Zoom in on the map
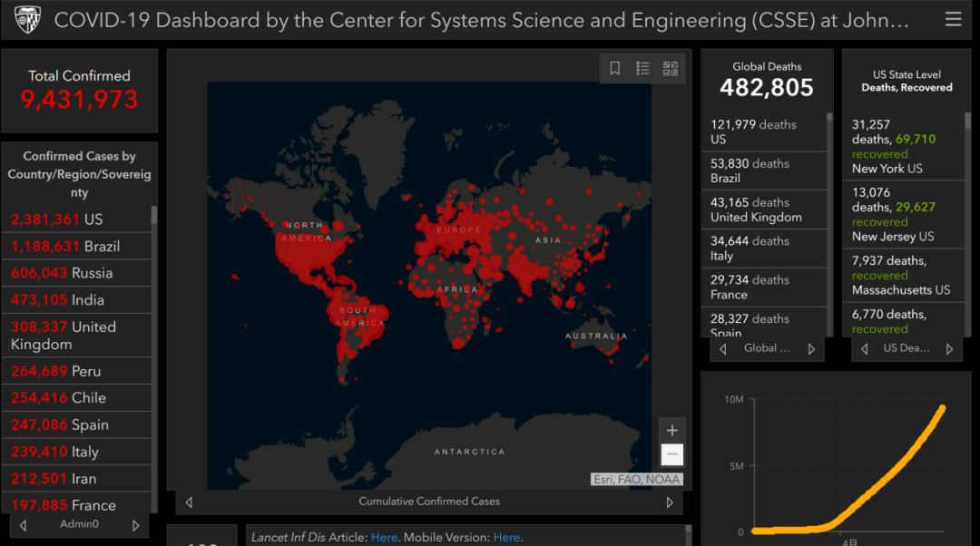980x546 pixels. pos(671,431)
